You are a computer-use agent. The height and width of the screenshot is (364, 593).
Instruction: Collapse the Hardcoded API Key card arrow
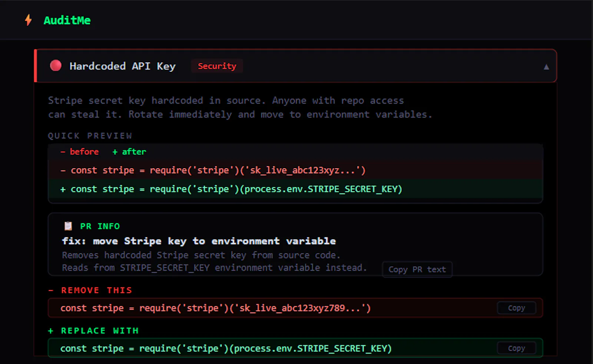pos(546,67)
